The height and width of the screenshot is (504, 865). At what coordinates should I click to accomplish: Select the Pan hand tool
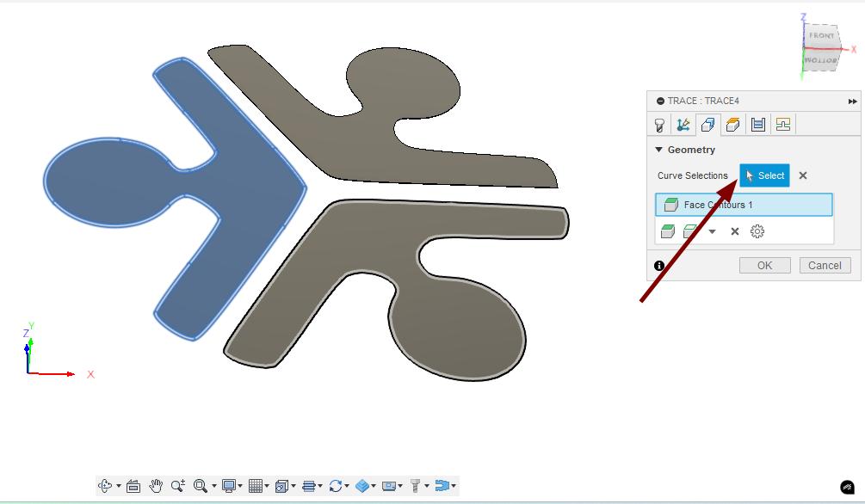[x=156, y=486]
